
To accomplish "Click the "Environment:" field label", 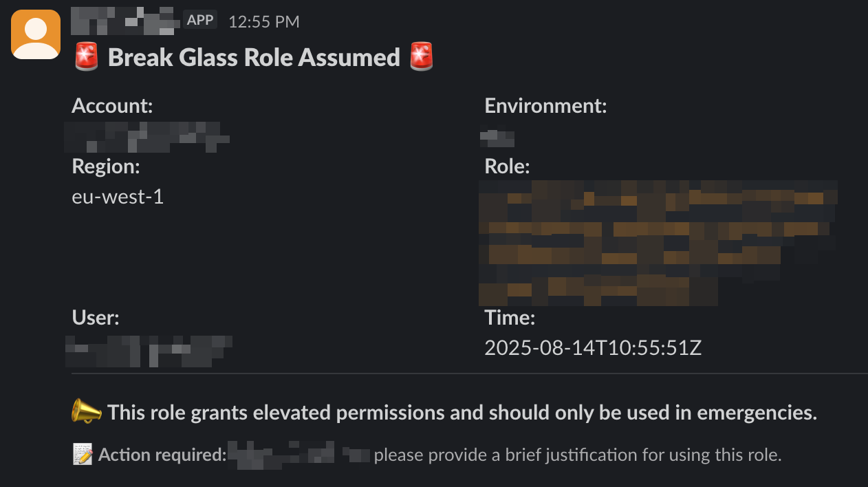I will [545, 106].
